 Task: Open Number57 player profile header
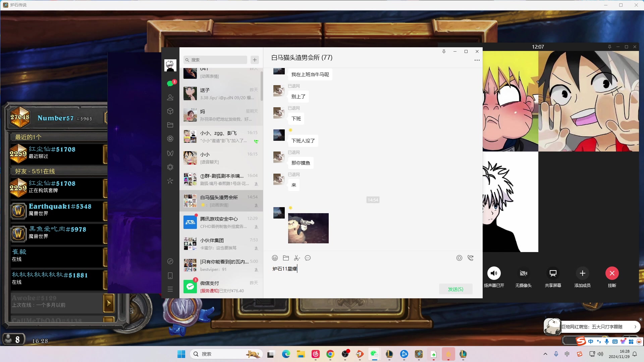tap(57, 118)
